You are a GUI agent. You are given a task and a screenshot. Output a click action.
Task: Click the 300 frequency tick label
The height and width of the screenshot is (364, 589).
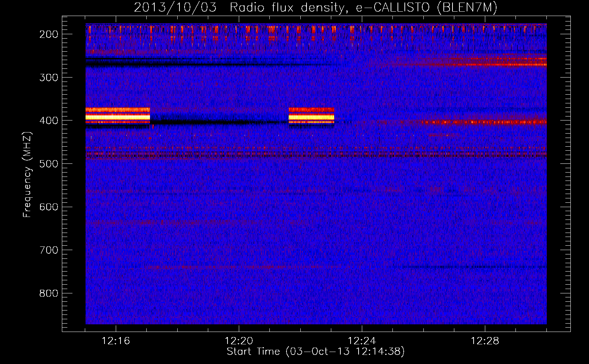49,78
